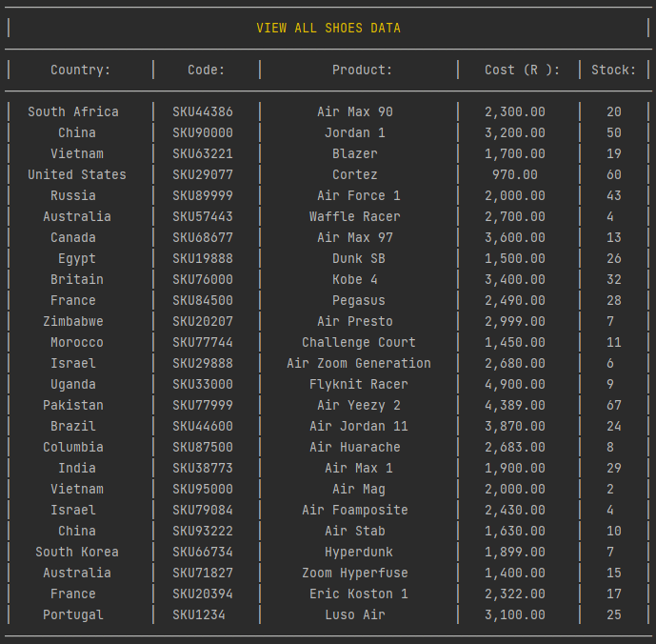Select product Air Zoom Generation
This screenshot has height=644, width=656.
[x=359, y=363]
